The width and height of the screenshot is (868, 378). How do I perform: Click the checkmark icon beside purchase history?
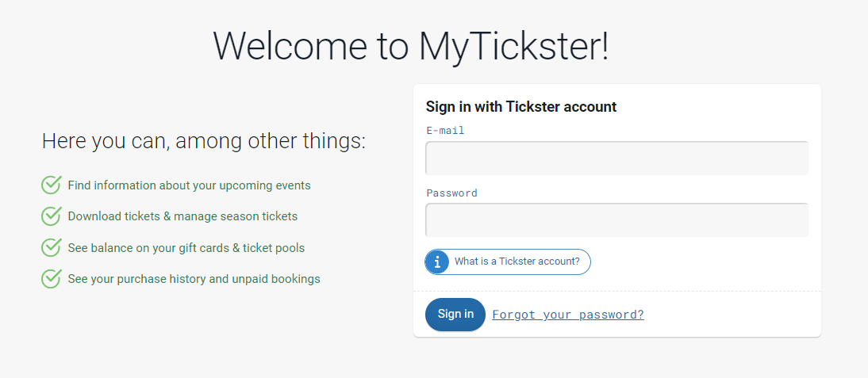tap(51, 278)
